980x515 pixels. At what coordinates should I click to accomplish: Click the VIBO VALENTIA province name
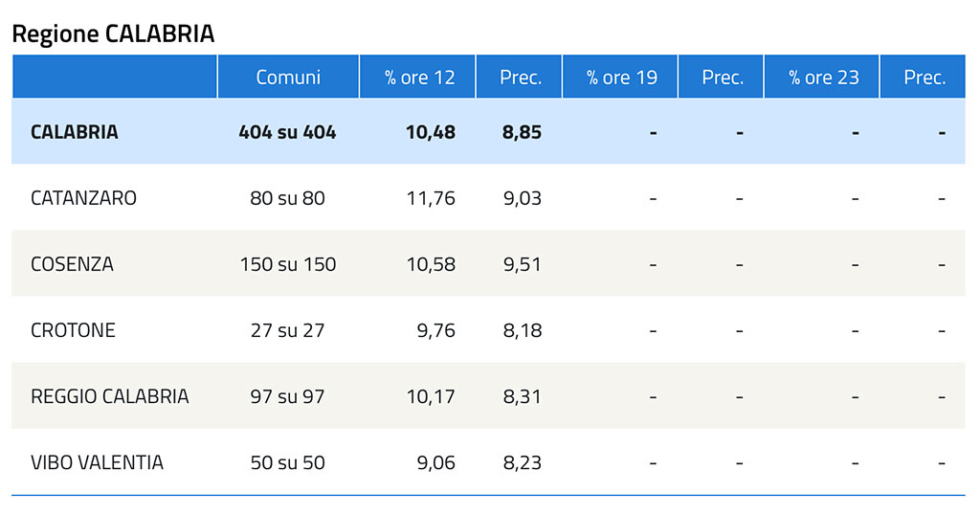click(x=97, y=462)
